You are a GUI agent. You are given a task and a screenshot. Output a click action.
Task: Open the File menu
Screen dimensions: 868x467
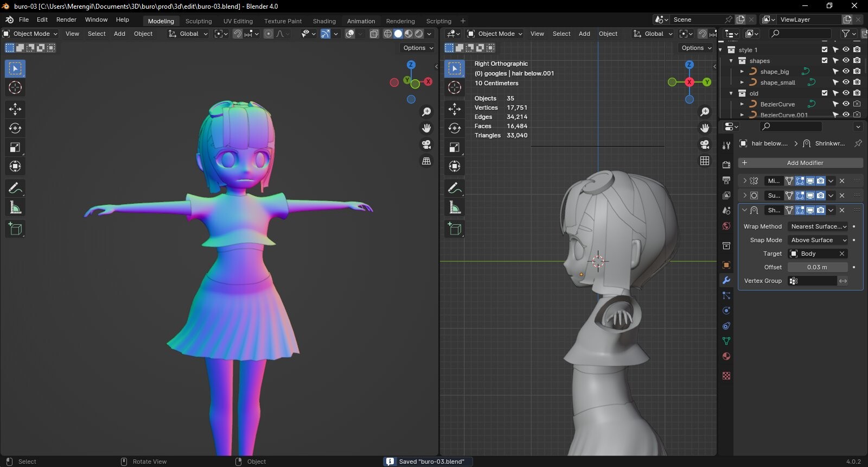pyautogui.click(x=24, y=20)
